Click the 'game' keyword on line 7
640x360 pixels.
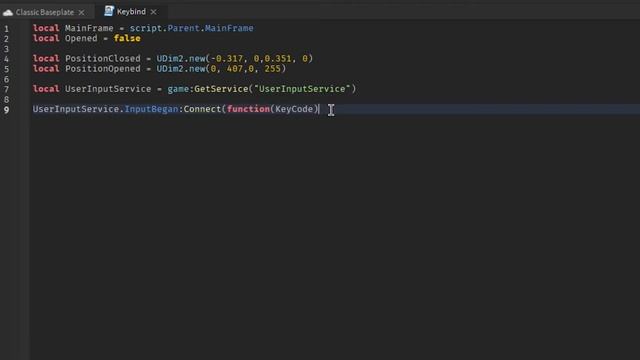[x=178, y=89]
